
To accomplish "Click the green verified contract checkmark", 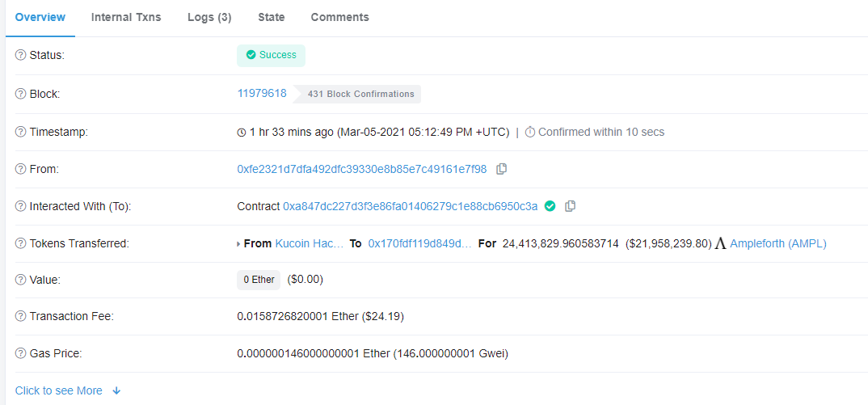I will pyautogui.click(x=550, y=206).
